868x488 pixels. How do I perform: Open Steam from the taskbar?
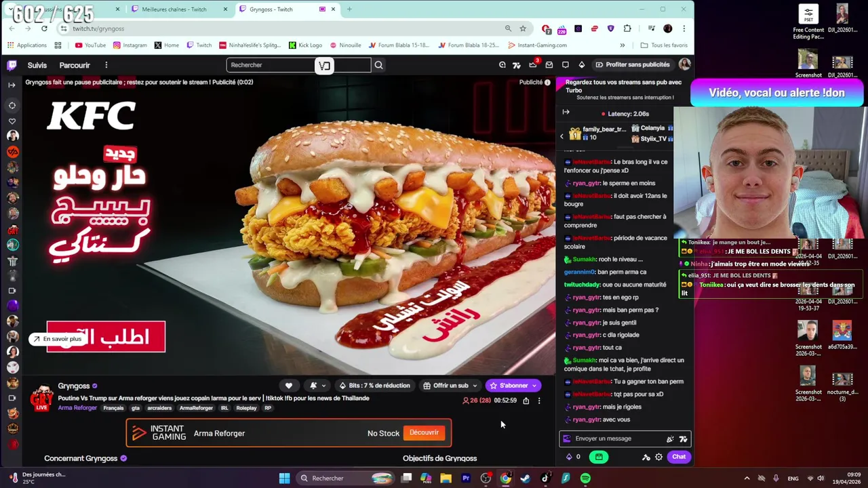(525, 479)
